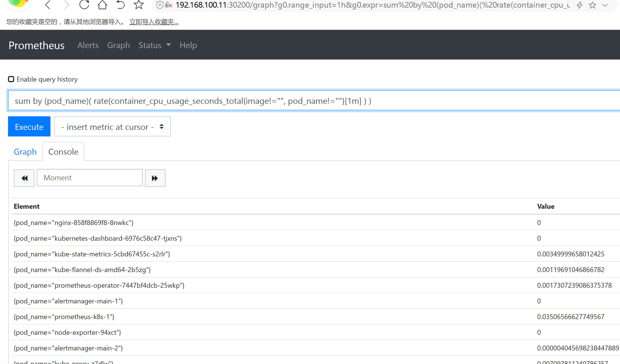Open the browser home page icon
Screen dimensions: 620x364
[x=102, y=5]
